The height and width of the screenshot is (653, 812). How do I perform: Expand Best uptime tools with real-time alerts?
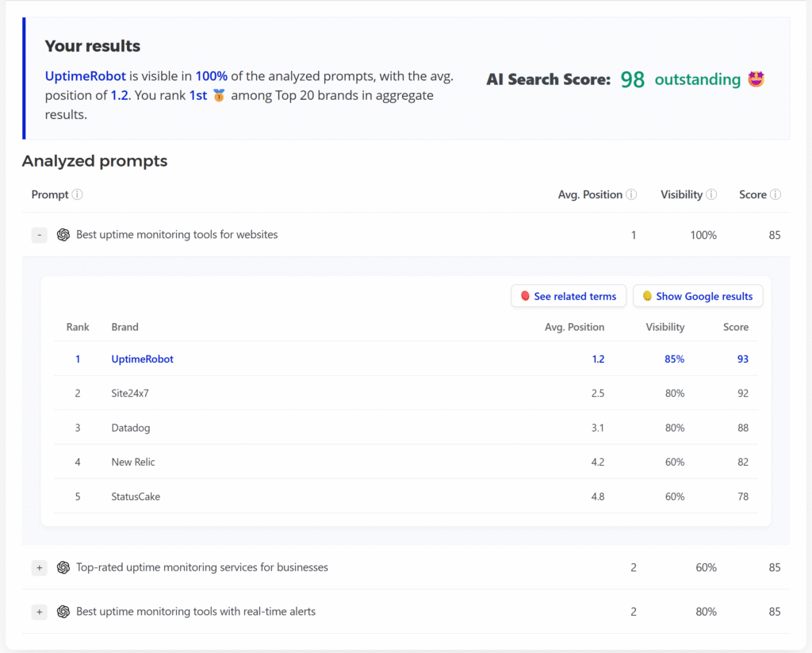[39, 612]
